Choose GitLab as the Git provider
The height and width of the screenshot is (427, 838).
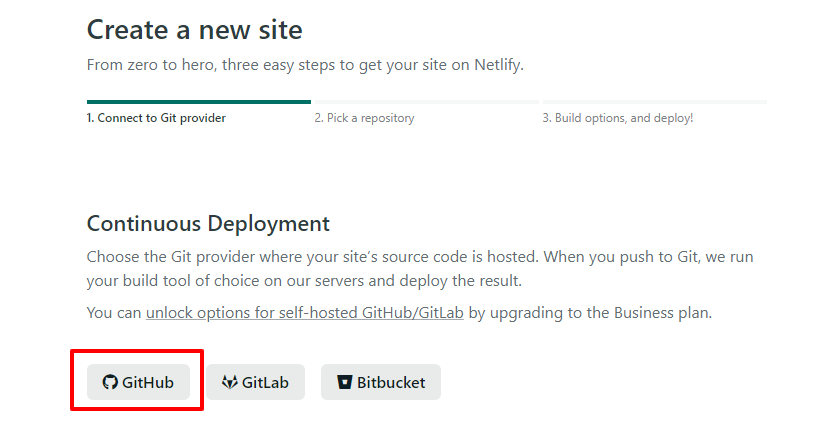point(255,382)
